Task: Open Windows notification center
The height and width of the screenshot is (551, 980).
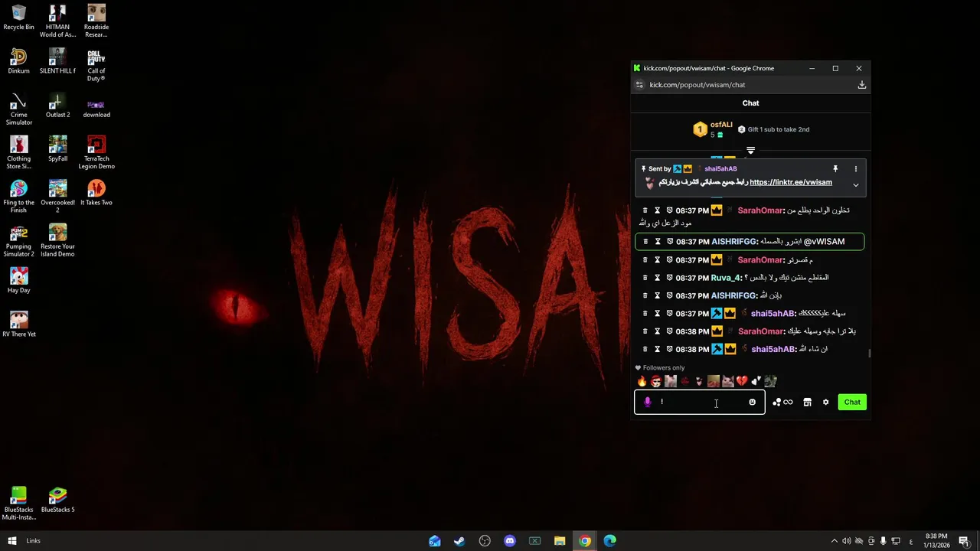Action: pyautogui.click(x=964, y=541)
